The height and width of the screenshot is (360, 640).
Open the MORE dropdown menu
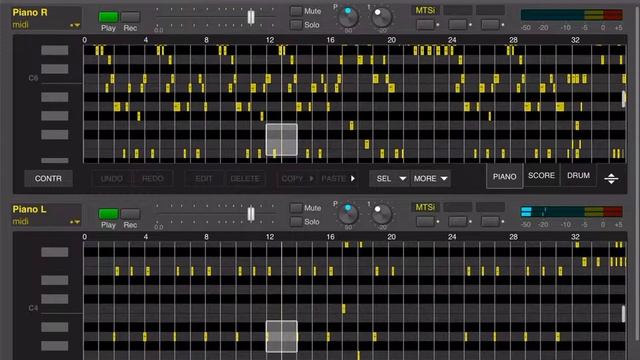[x=431, y=179]
